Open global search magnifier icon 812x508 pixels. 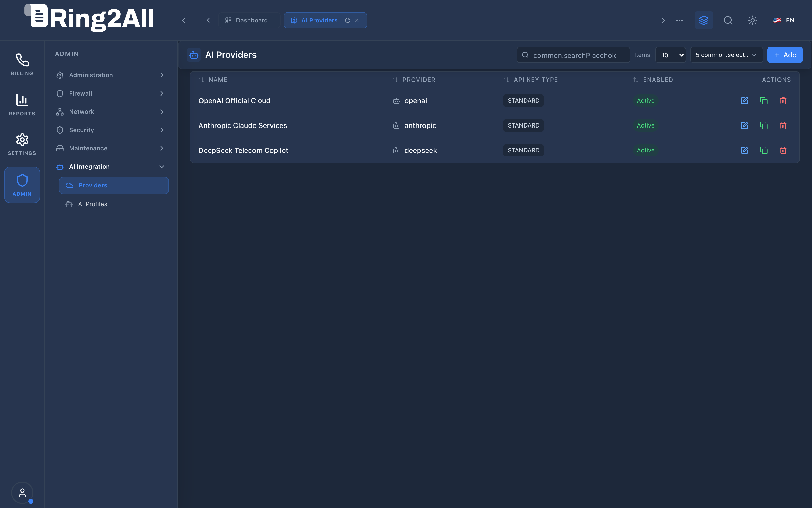(728, 20)
